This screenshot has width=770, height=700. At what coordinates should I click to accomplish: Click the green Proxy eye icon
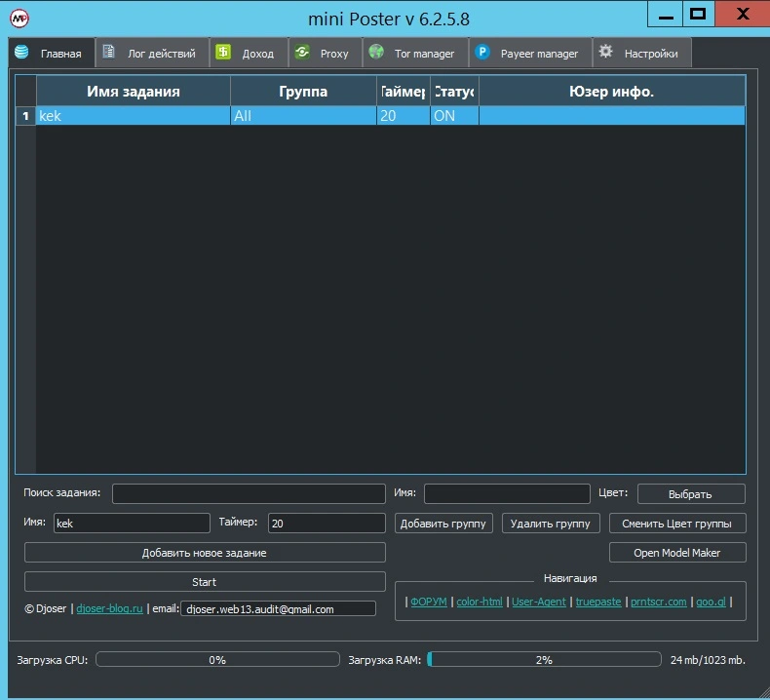[302, 52]
